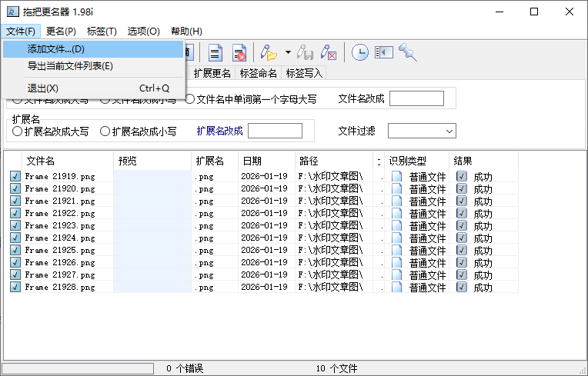Uncheck the checkbox for Frame 21919.png
588x376 pixels.
pyautogui.click(x=15, y=176)
